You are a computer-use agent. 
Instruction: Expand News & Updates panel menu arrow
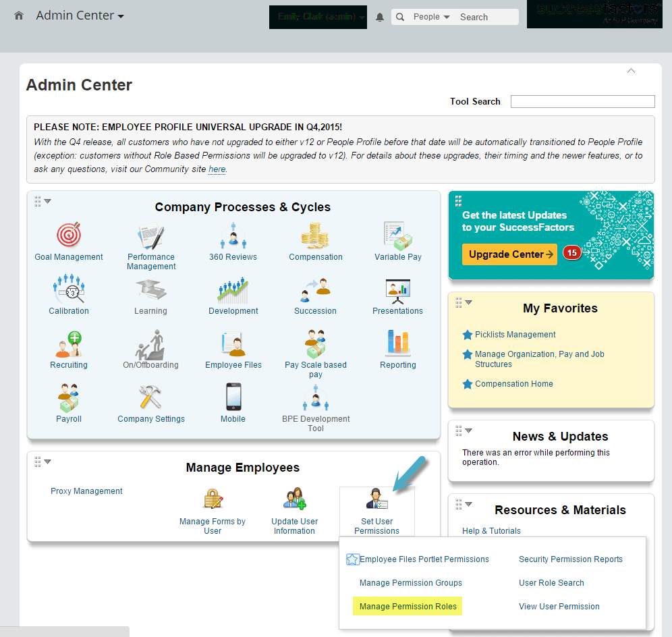[468, 431]
